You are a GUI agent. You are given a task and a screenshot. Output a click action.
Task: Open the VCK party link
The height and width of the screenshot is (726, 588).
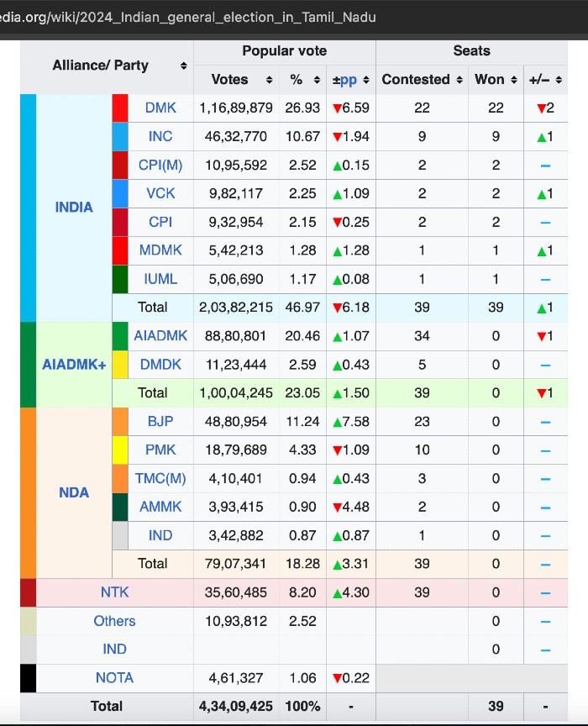[x=160, y=193]
